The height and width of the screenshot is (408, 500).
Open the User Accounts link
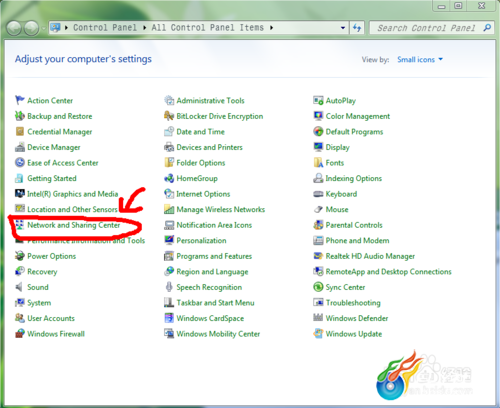[x=51, y=318]
